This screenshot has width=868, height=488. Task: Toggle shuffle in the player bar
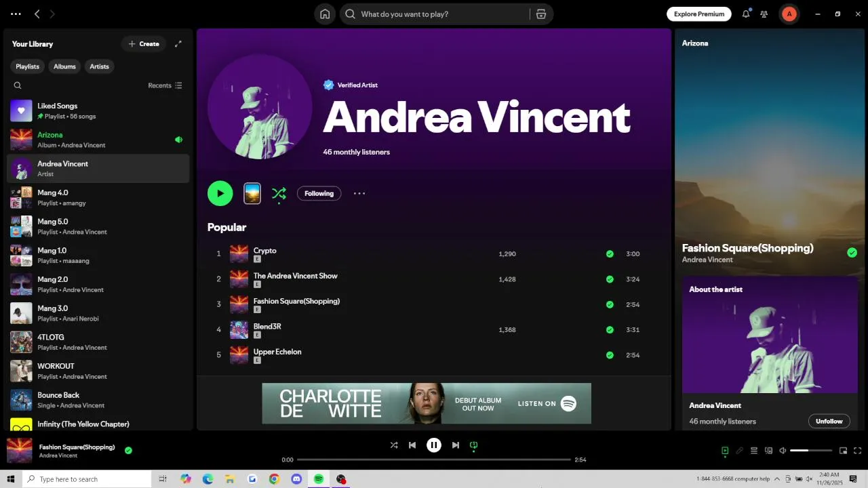point(394,445)
